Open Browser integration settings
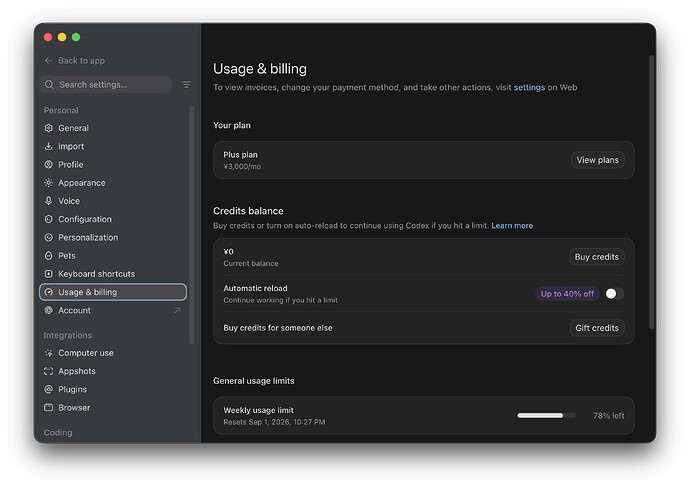Screen dimensions: 690x487 point(113,407)
